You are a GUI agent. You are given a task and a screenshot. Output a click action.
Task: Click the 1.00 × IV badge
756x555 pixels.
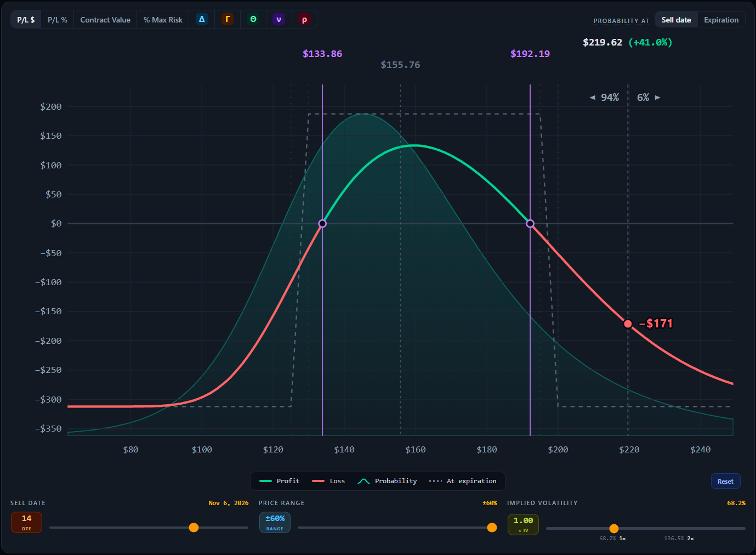click(x=523, y=524)
